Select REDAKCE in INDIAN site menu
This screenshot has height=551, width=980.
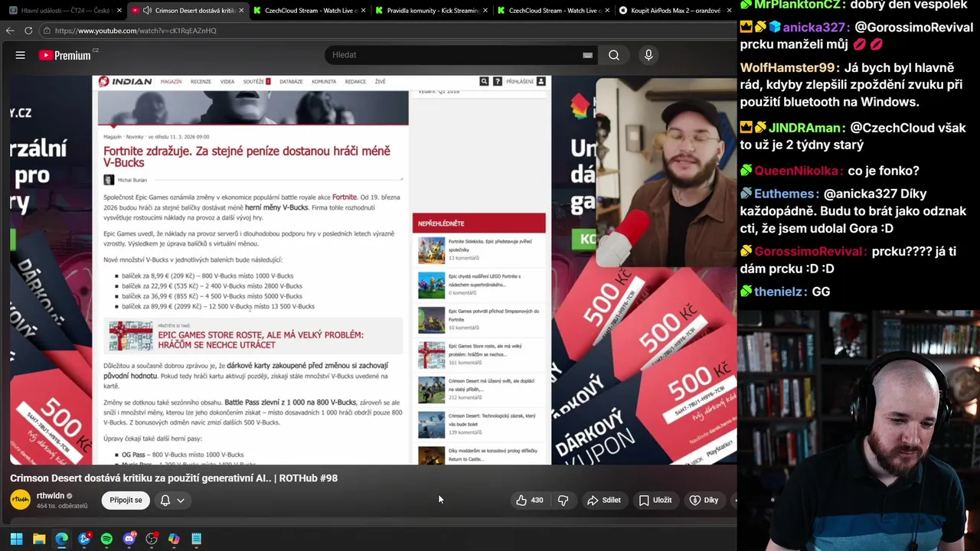point(355,81)
